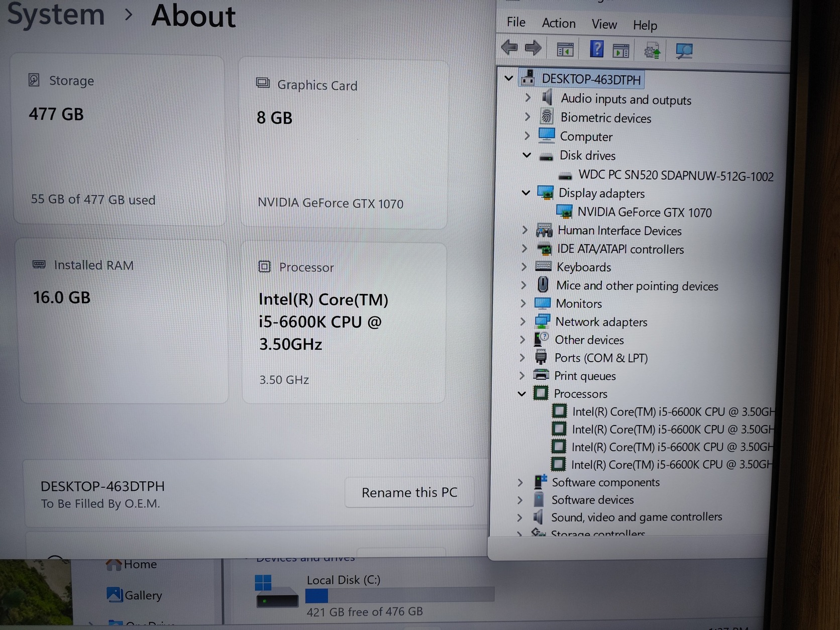Click "421 GB free of 476 GB" text
Viewport: 840px width, 630px height.
365,611
